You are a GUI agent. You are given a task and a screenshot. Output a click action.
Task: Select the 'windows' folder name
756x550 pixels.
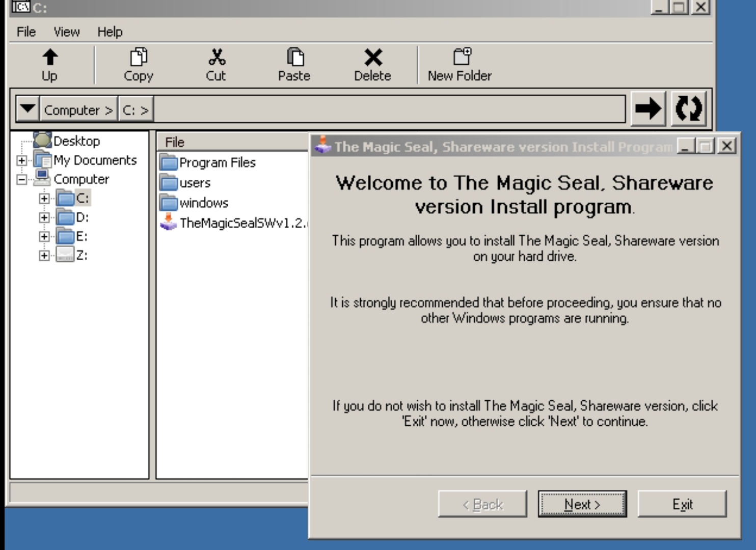point(204,203)
